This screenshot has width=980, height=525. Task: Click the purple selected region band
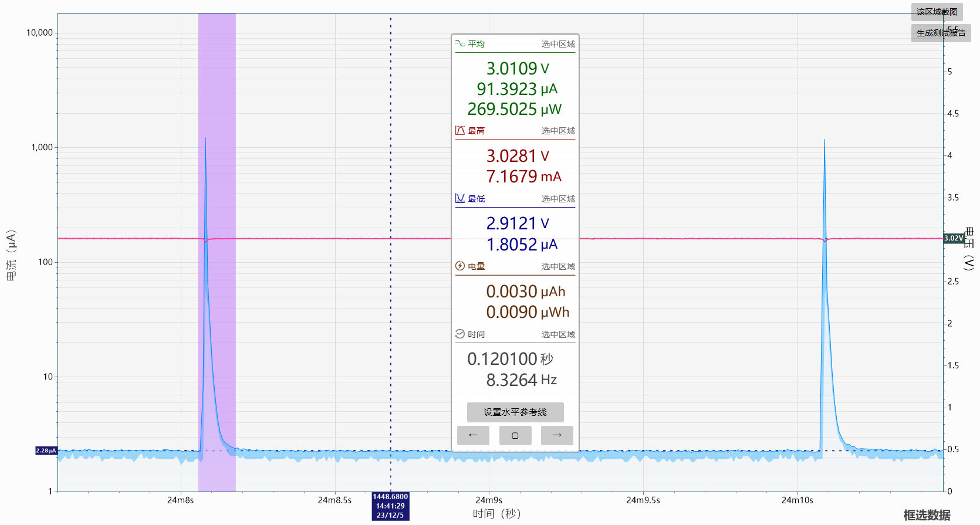[x=217, y=252]
